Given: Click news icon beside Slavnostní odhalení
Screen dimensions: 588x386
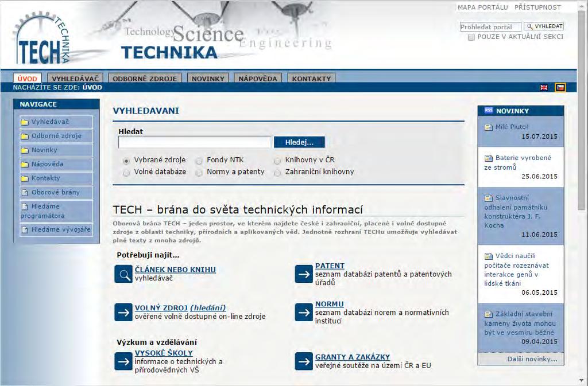Looking at the screenshot, I should 489,198.
